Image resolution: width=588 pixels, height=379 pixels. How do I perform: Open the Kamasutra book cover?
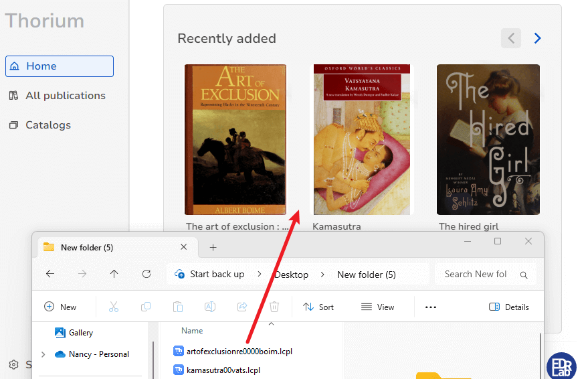pos(361,139)
